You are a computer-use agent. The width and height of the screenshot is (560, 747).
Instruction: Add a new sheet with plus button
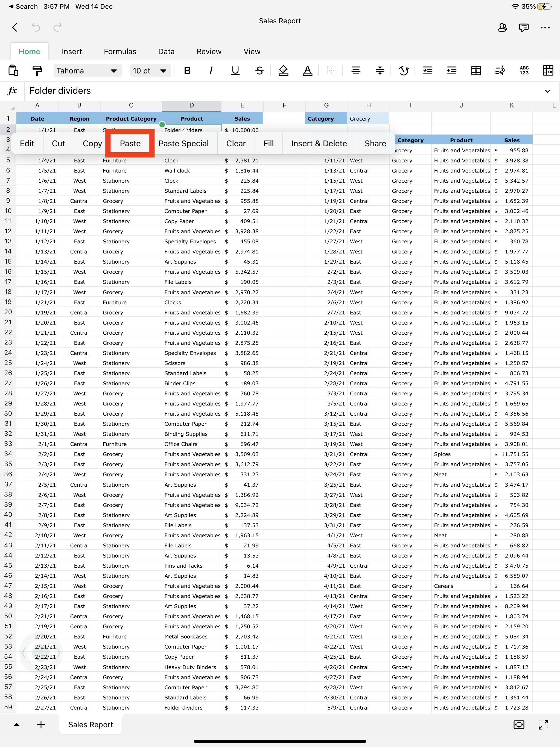[41, 724]
